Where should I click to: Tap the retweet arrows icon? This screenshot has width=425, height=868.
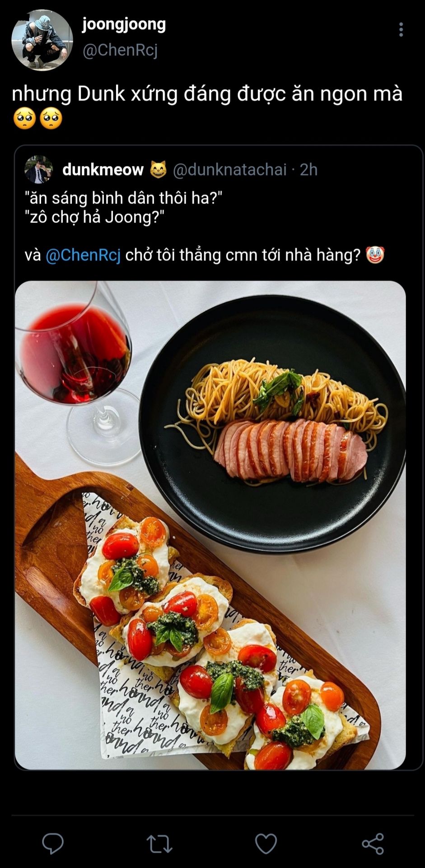tap(159, 844)
